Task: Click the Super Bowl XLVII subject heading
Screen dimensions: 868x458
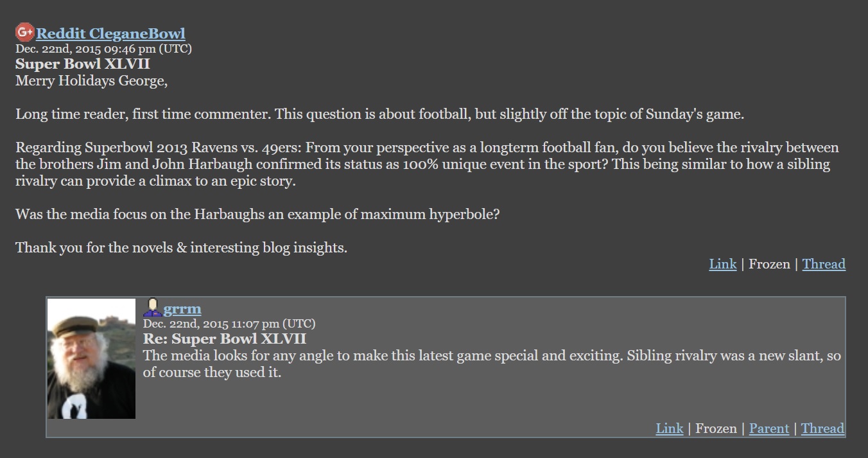Action: (x=83, y=64)
